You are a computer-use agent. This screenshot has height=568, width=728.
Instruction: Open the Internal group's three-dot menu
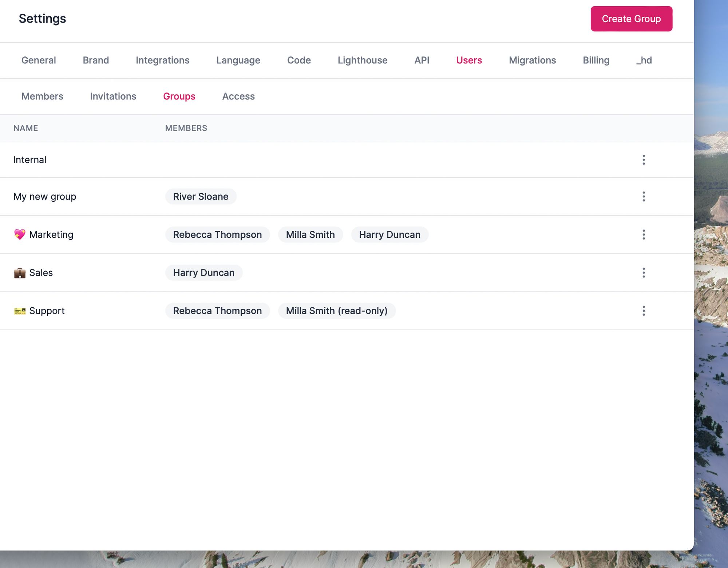point(644,160)
